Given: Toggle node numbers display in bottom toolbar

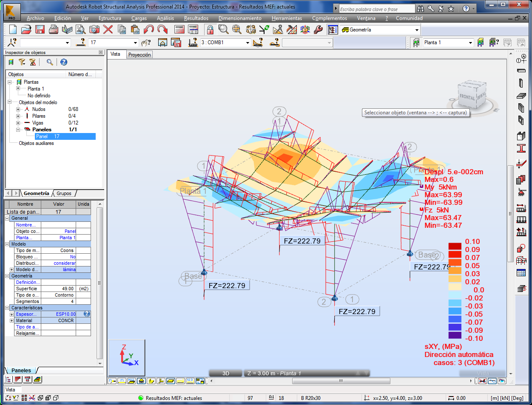Looking at the screenshot, I should [x=112, y=381].
